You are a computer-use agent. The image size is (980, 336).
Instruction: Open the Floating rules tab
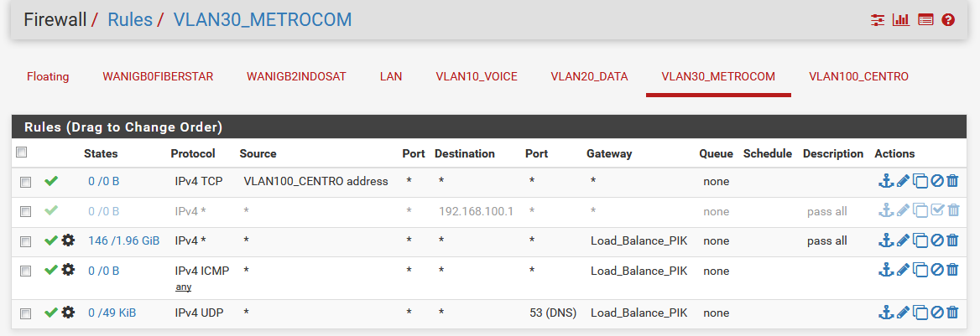point(48,76)
